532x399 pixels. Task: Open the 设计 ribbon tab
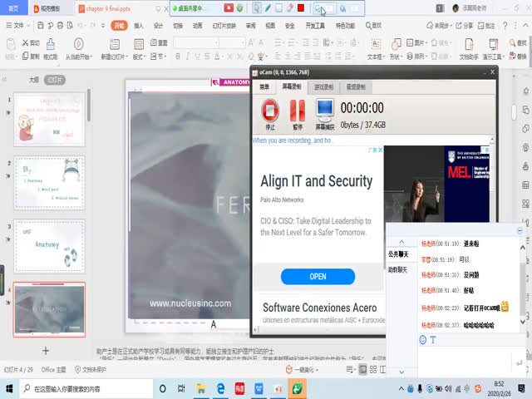(x=158, y=26)
